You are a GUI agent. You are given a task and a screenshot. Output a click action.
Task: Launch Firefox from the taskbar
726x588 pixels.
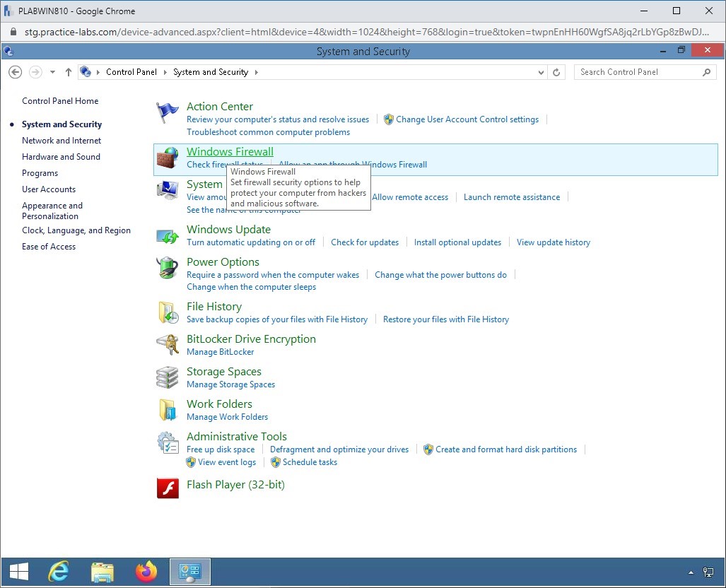coord(146,571)
